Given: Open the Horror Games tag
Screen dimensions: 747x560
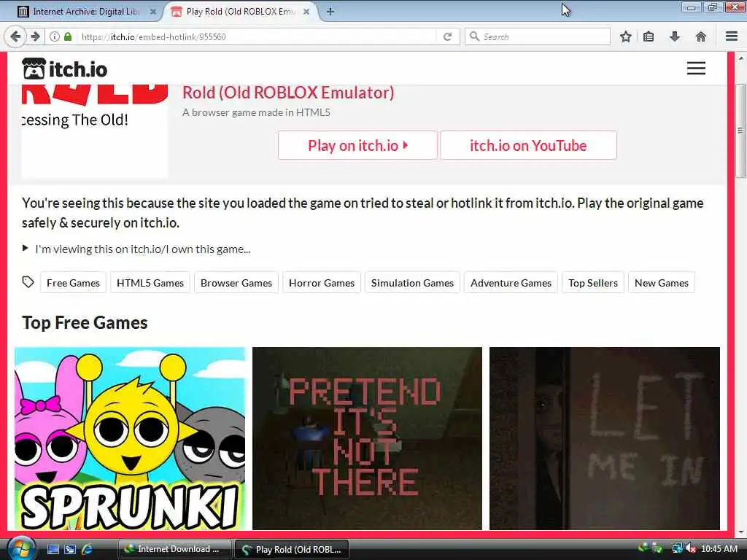Looking at the screenshot, I should coord(322,283).
